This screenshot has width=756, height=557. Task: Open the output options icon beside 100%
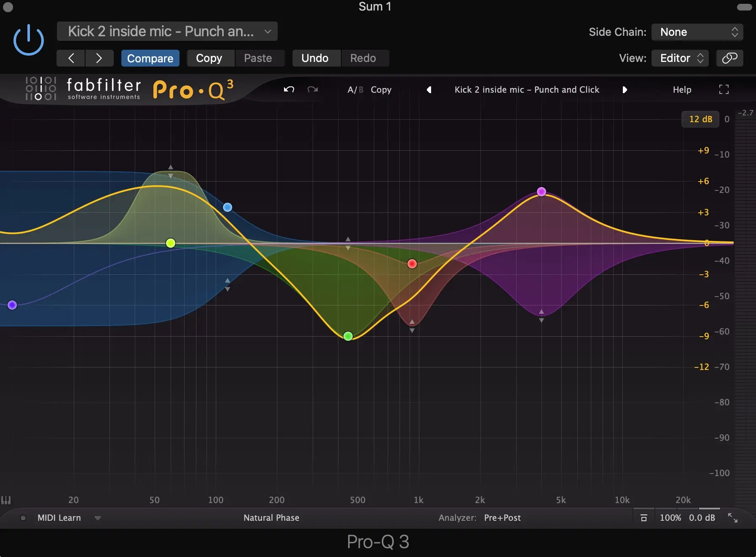pos(643,518)
